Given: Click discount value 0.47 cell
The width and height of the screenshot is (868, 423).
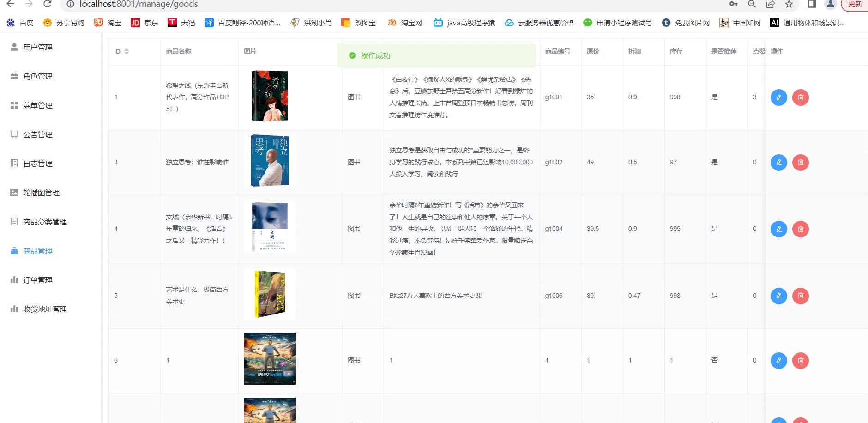Looking at the screenshot, I should (634, 296).
